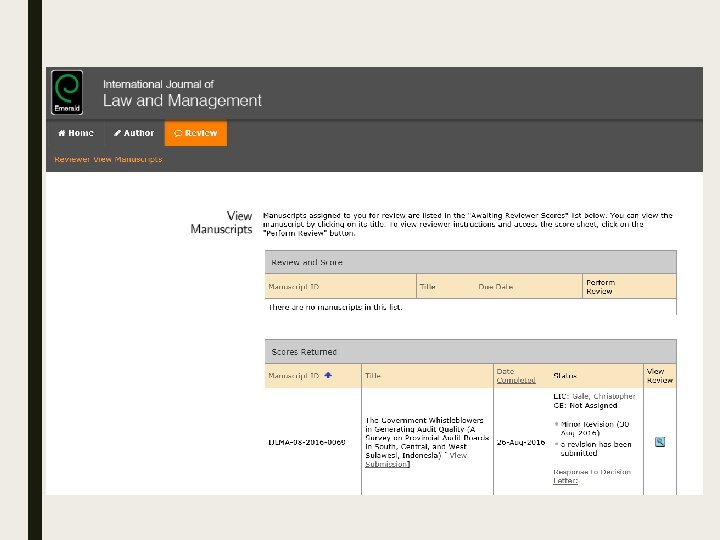Sort by Date Completed column header

pos(516,376)
